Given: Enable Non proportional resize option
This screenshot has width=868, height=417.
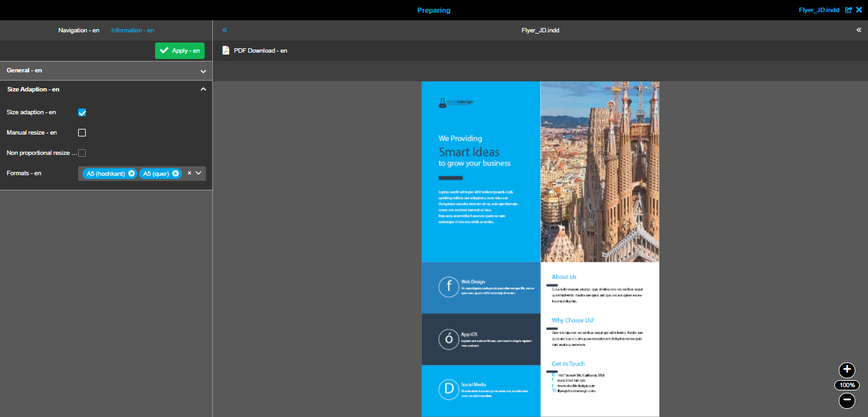Looking at the screenshot, I should (82, 152).
